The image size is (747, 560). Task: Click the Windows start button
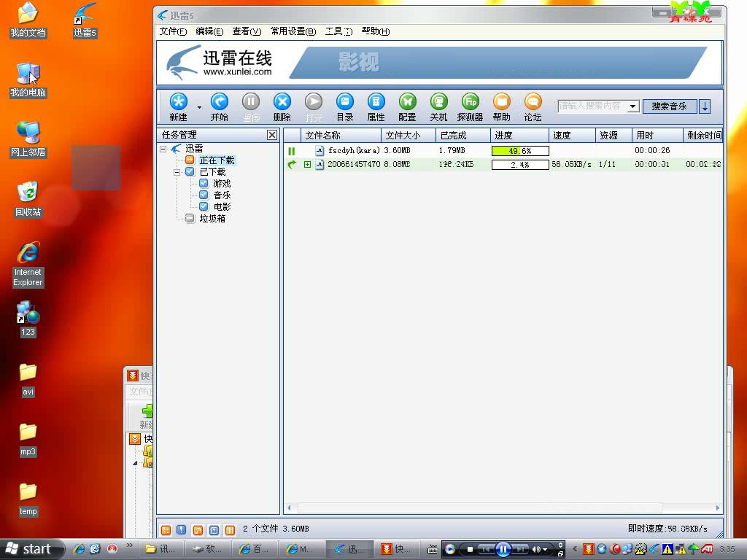pyautogui.click(x=31, y=549)
